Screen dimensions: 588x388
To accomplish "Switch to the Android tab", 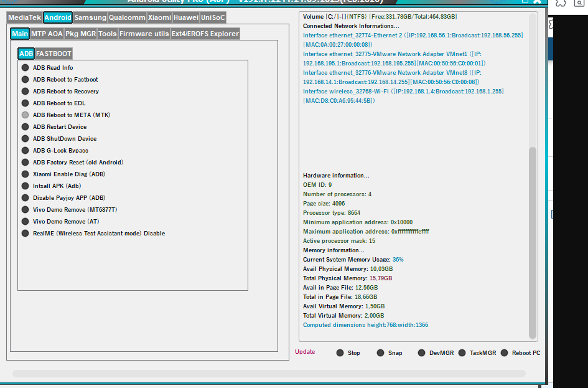I will [x=58, y=17].
